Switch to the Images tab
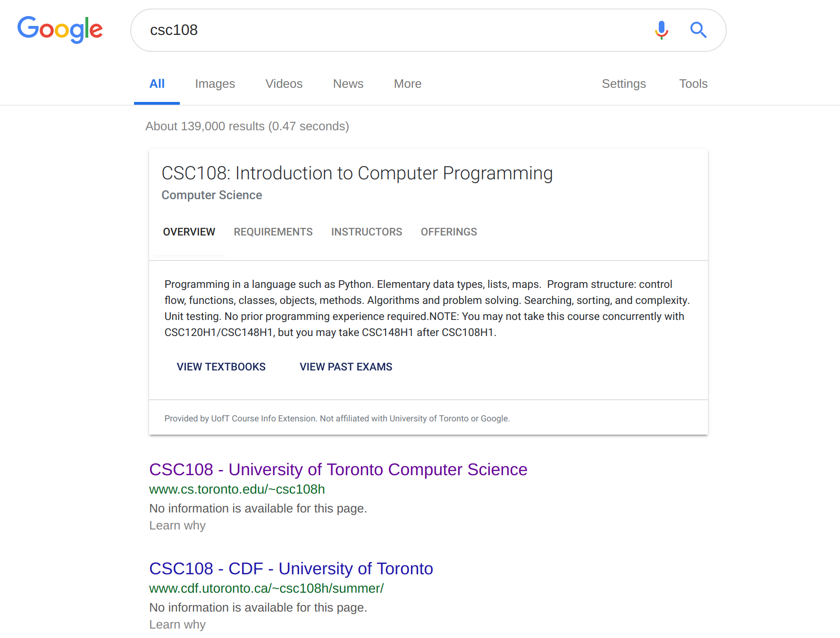 click(x=215, y=84)
